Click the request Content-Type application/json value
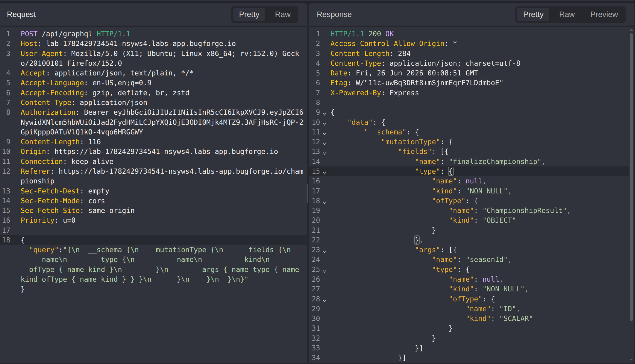The width and height of the screenshot is (635, 364). point(114,103)
